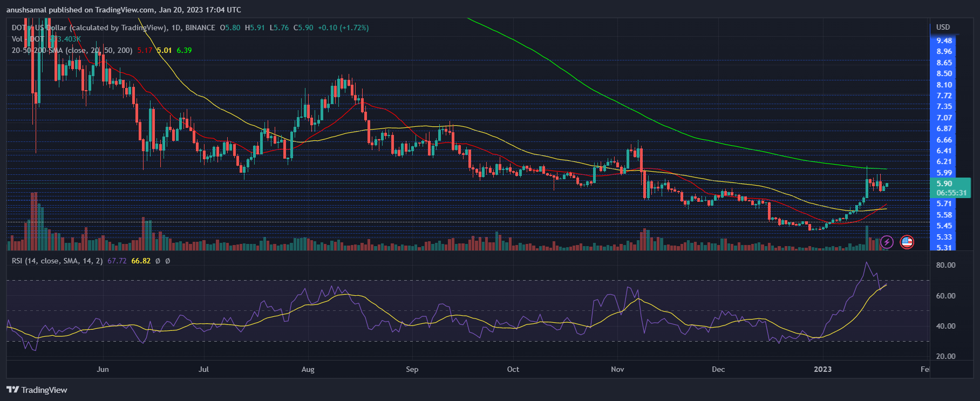Click the 20.00 RSI scale label

coord(945,356)
